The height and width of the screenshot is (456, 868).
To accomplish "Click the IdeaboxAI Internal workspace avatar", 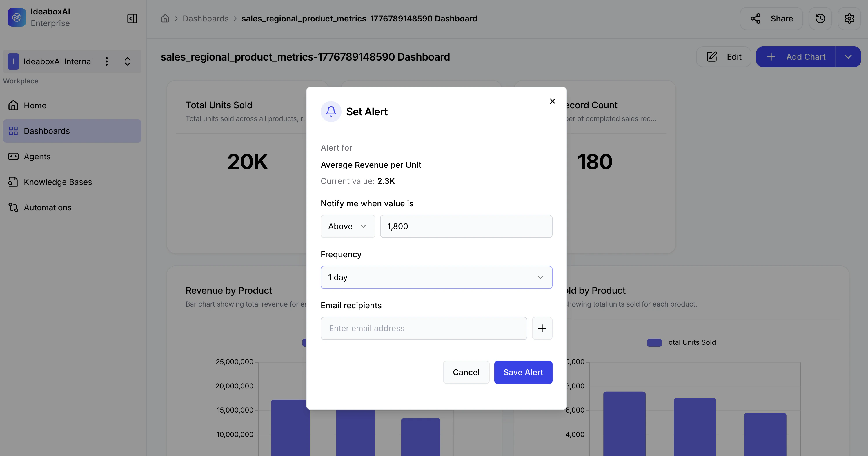I will click(13, 61).
